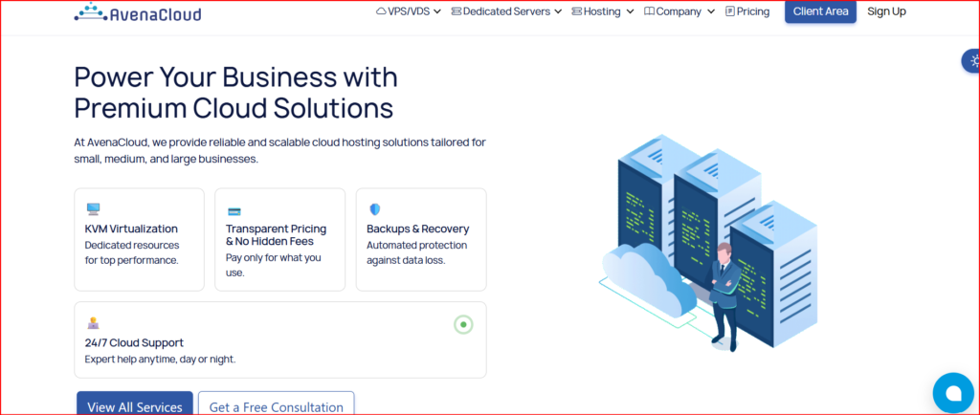Screen dimensions: 980x415
Task: Click 'Dedicated resources for top performance.' text
Action: [132, 252]
